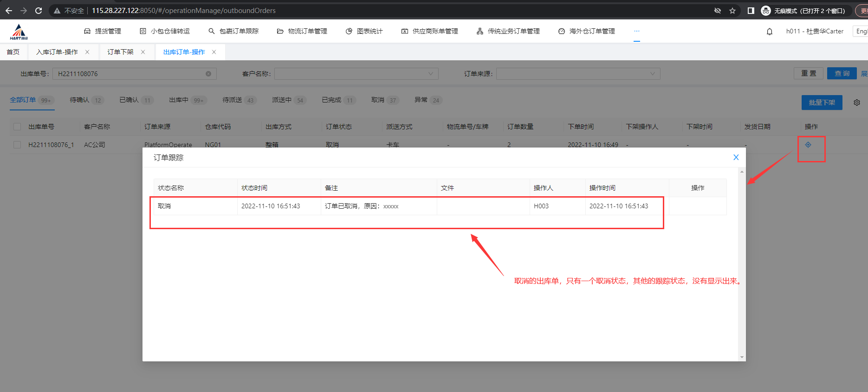This screenshot has width=868, height=392.
Task: Open the 海外仓订单管理 menu
Action: click(x=587, y=31)
